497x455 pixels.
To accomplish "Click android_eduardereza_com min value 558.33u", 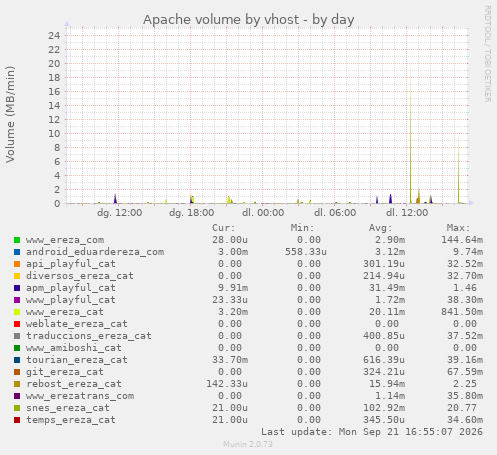I will 306,252.
